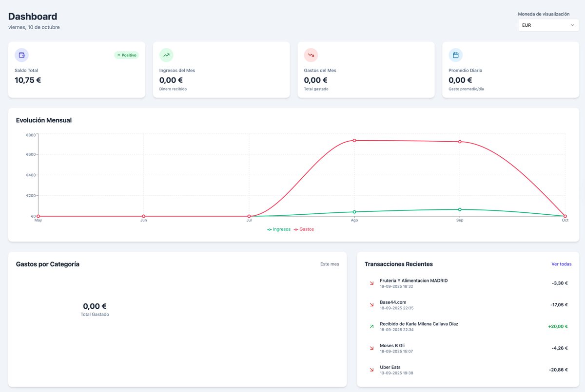Image resolution: width=585 pixels, height=392 pixels.
Task: Click the Dinero recibido caption
Action: (x=173, y=89)
